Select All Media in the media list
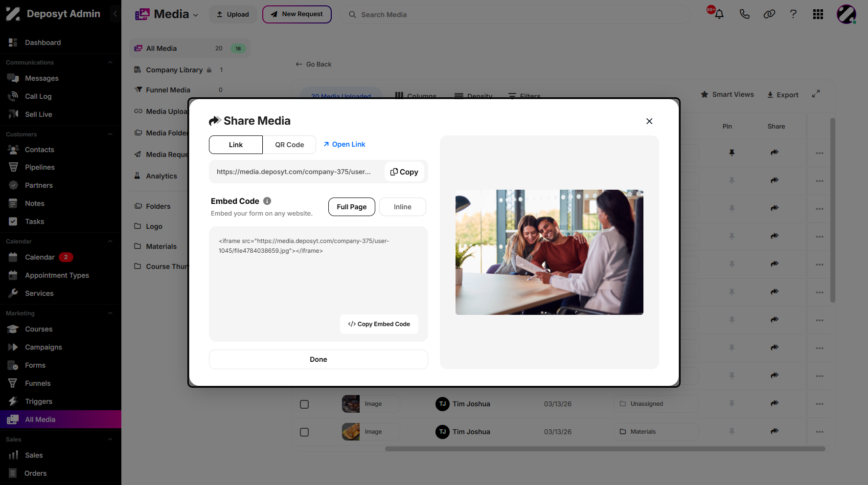Screen dimensions: 868x485 pos(190,48)
